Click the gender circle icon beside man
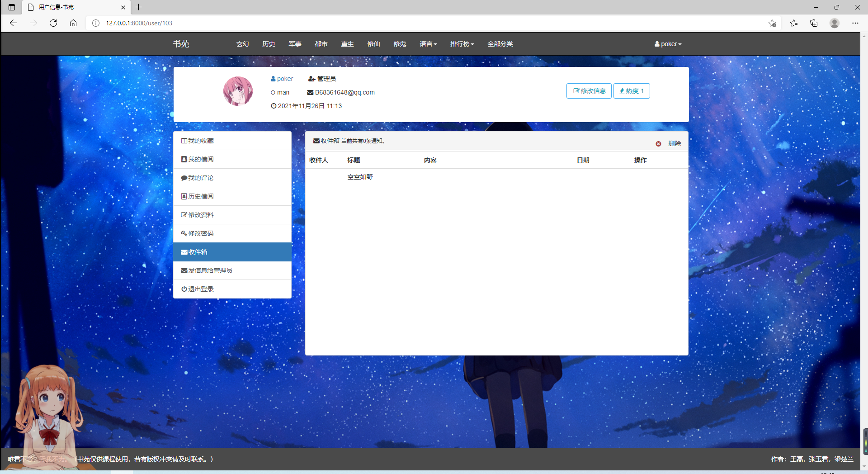 click(x=273, y=93)
